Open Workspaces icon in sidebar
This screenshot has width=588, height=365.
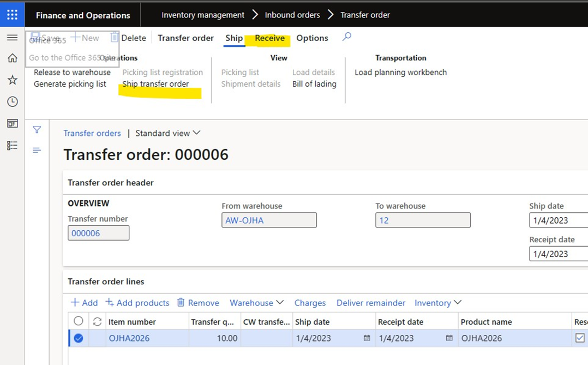point(13,123)
